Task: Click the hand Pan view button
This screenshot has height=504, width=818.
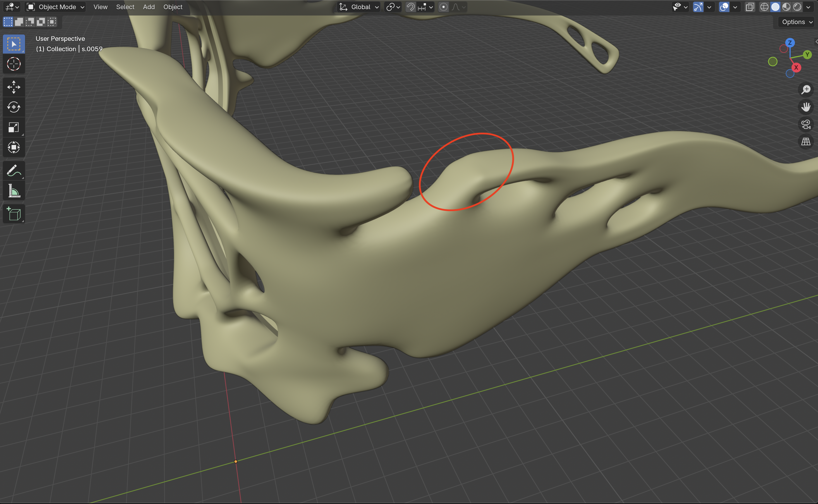Action: pos(806,107)
